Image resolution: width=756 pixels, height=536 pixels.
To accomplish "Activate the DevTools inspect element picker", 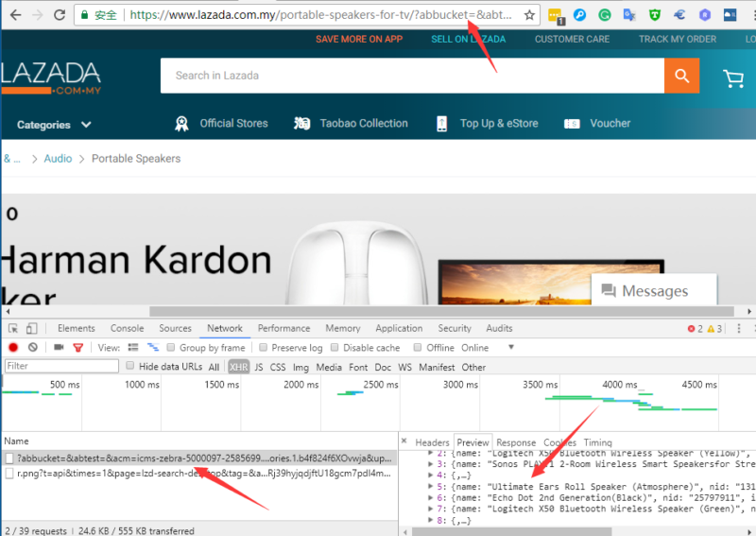I will coord(13,329).
